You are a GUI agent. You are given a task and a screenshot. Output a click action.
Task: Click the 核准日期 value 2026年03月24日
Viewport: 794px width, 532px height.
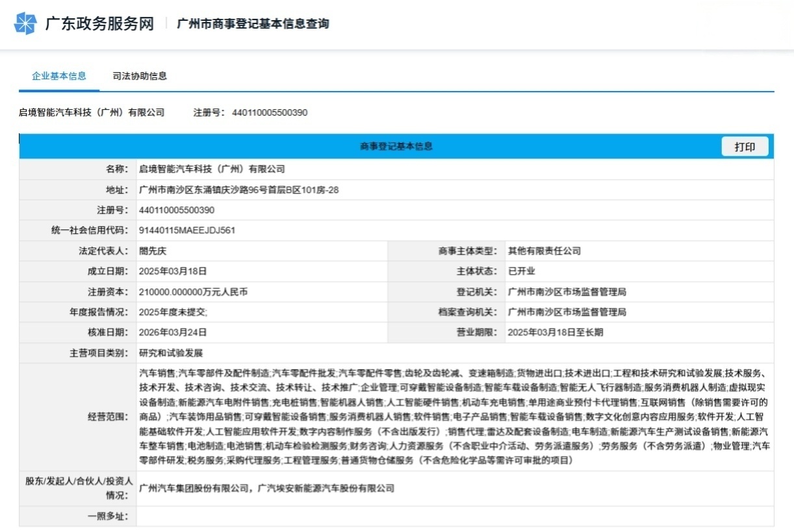[x=172, y=332]
